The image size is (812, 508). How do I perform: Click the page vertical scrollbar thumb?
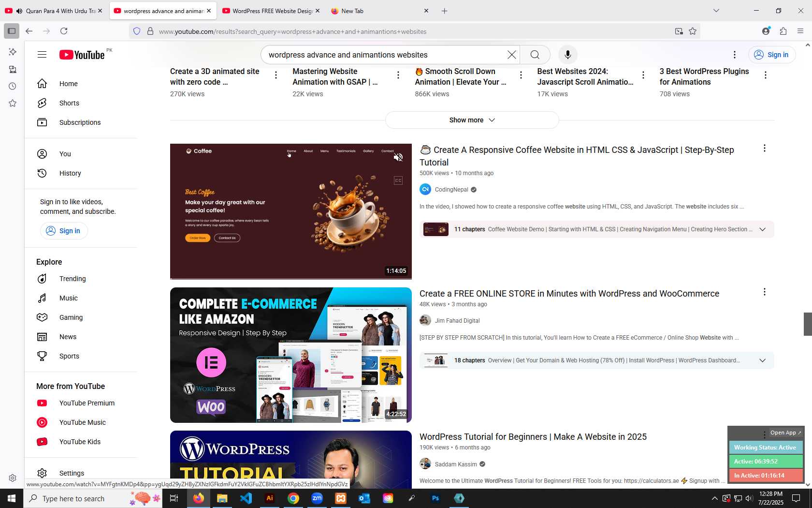(x=808, y=324)
